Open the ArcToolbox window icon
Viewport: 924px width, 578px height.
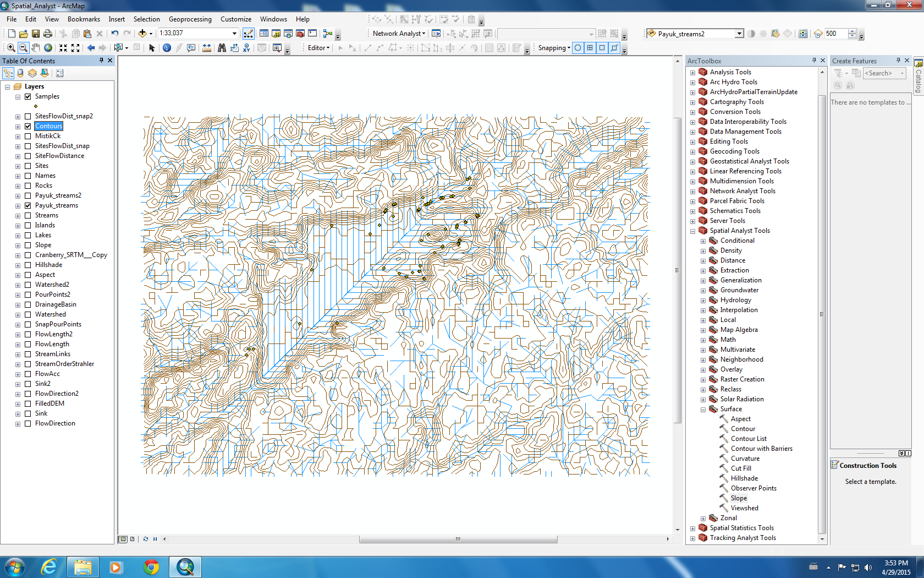(x=300, y=34)
